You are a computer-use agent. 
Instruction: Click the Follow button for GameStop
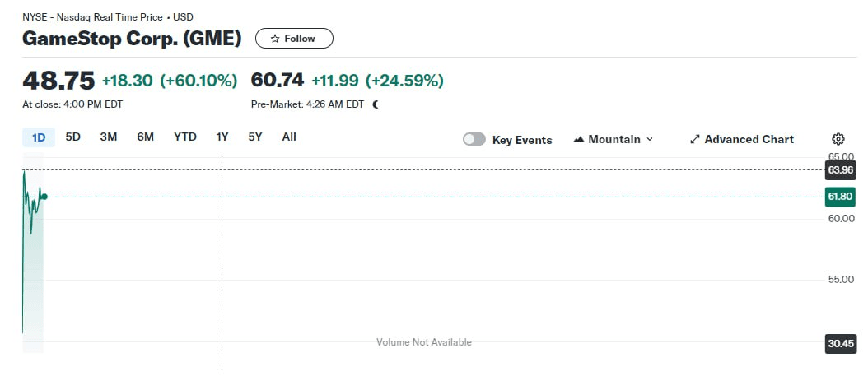pos(294,39)
